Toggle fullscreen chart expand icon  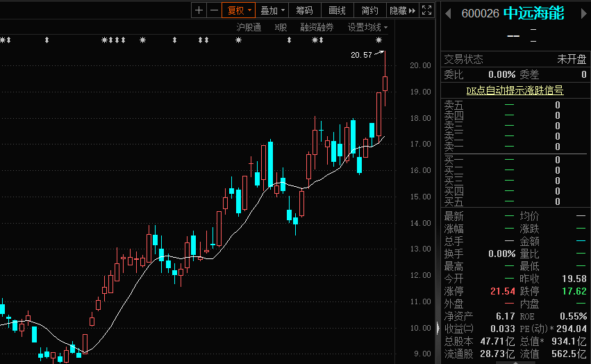427,10
